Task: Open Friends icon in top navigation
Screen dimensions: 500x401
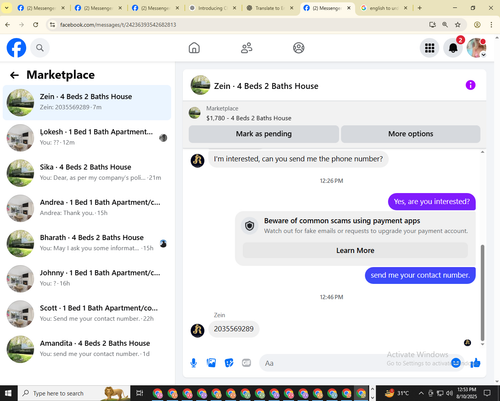Action: coord(247,48)
